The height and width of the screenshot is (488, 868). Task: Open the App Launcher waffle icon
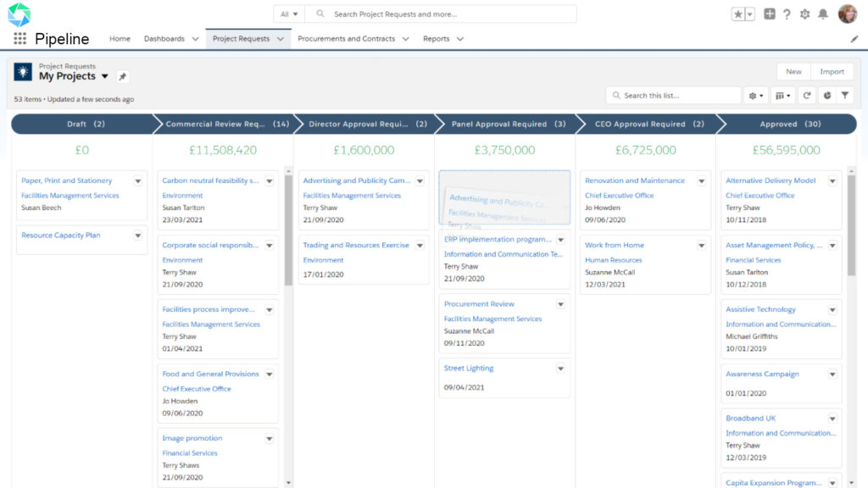pos(19,38)
